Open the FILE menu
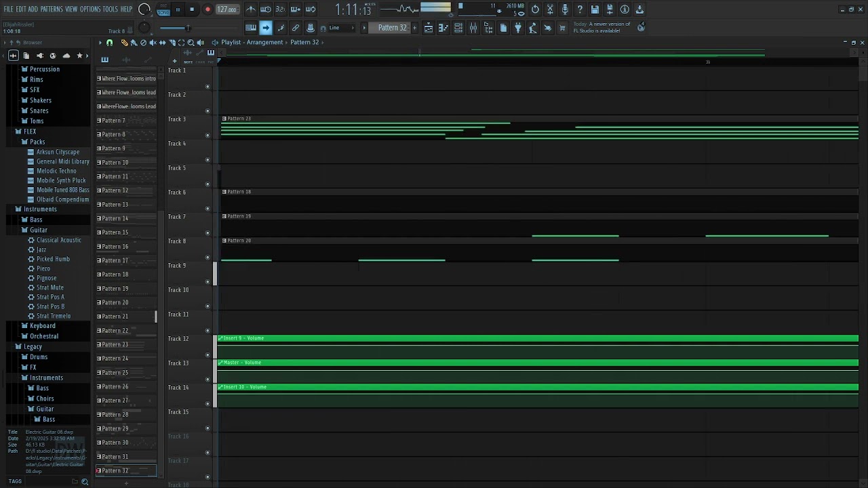This screenshot has height=488, width=868. (8, 9)
